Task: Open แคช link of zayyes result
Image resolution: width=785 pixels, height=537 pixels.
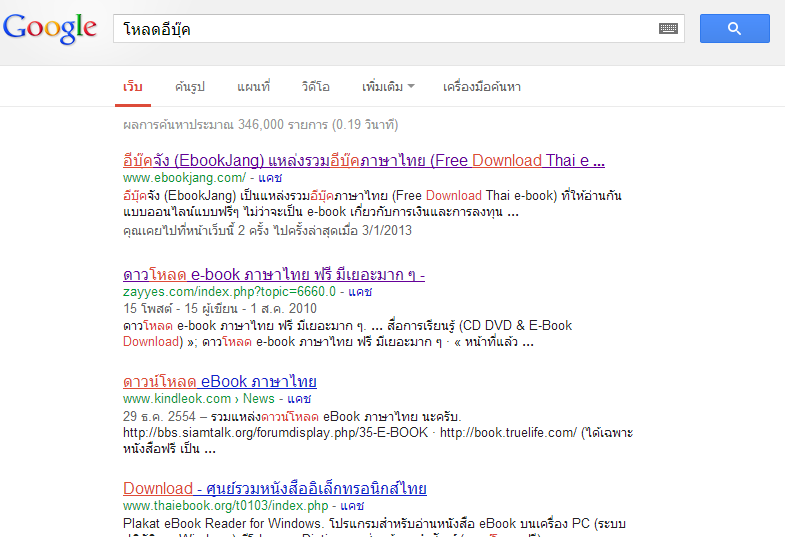Action: pyautogui.click(x=360, y=292)
